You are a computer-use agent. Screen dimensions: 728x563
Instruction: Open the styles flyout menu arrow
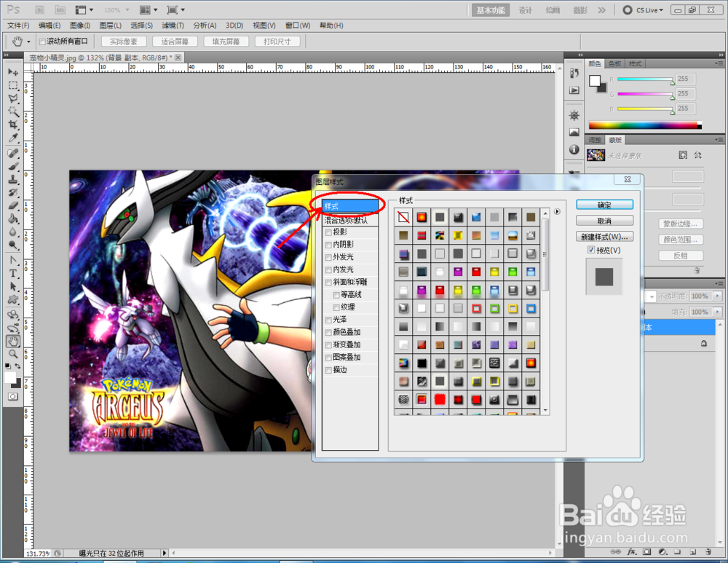pos(557,212)
